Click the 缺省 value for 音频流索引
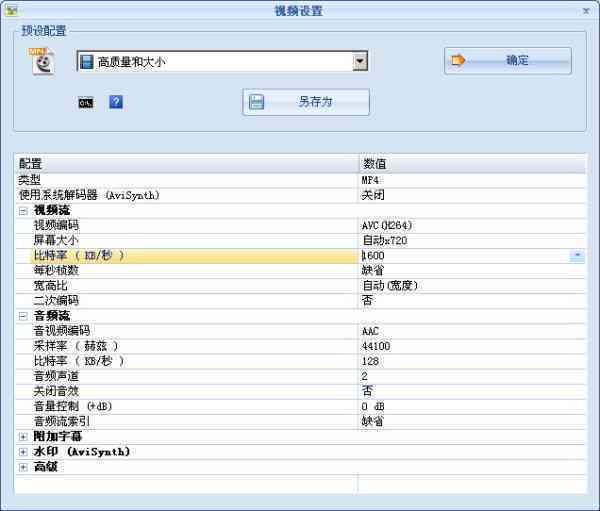Viewport: 600px width, 511px height. [x=372, y=421]
